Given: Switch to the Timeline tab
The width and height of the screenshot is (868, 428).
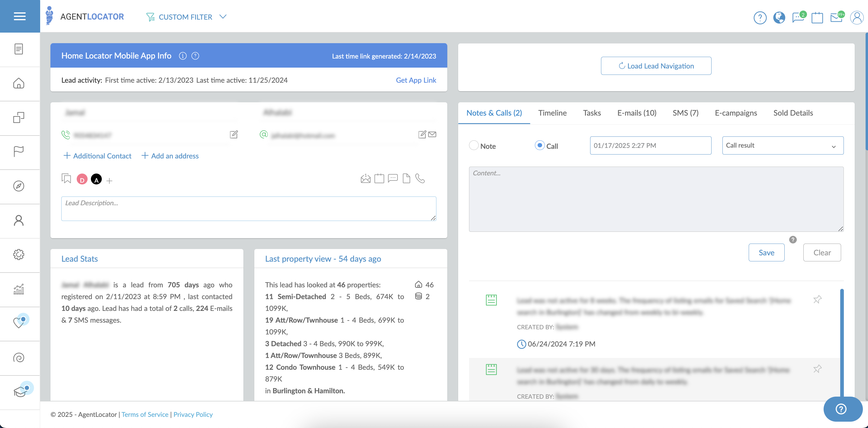Looking at the screenshot, I should pyautogui.click(x=552, y=113).
